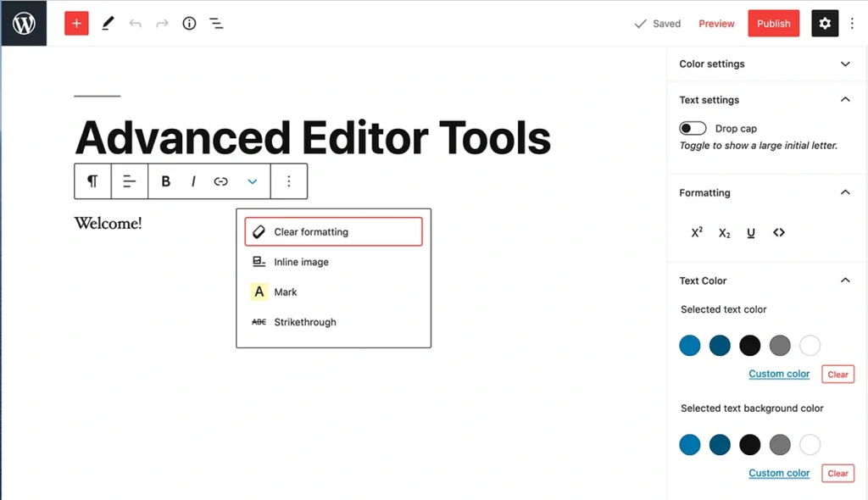Apply subscript formatting

[724, 232]
